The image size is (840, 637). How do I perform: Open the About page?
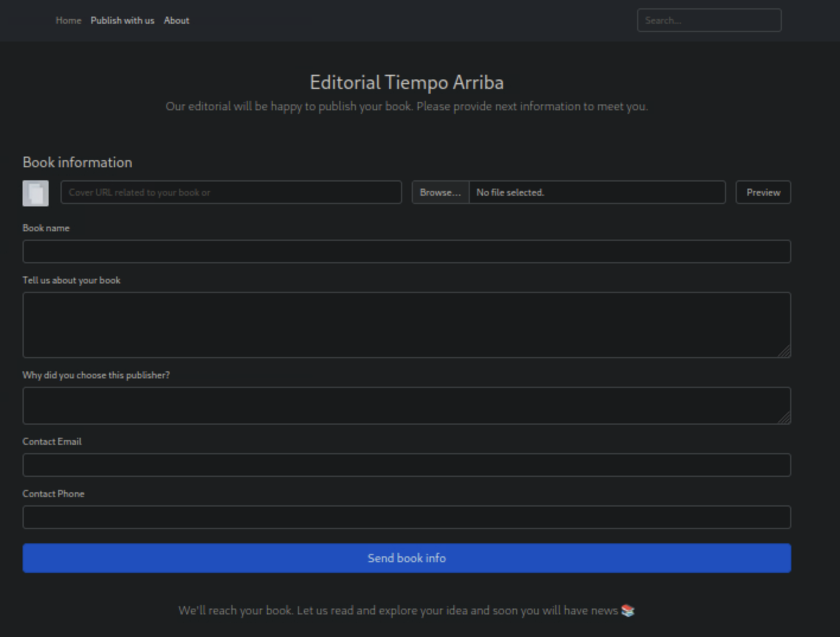point(176,20)
